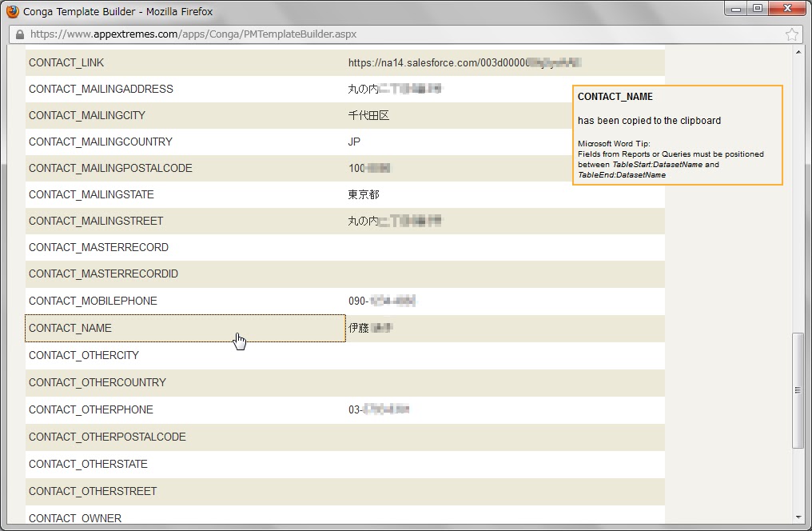Copy the CONTACT_OTHERSTREET field name

[x=93, y=492]
